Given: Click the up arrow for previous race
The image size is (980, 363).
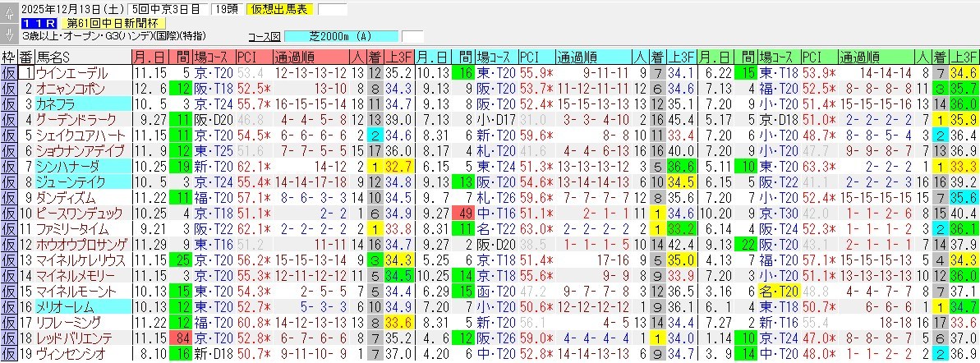Looking at the screenshot, I should 8,10.
